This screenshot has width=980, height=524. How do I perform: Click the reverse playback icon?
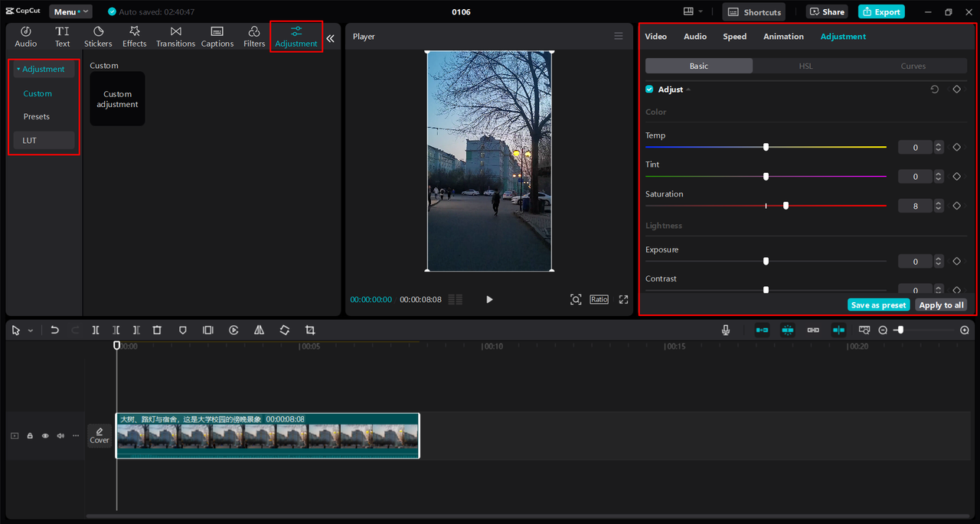click(234, 330)
